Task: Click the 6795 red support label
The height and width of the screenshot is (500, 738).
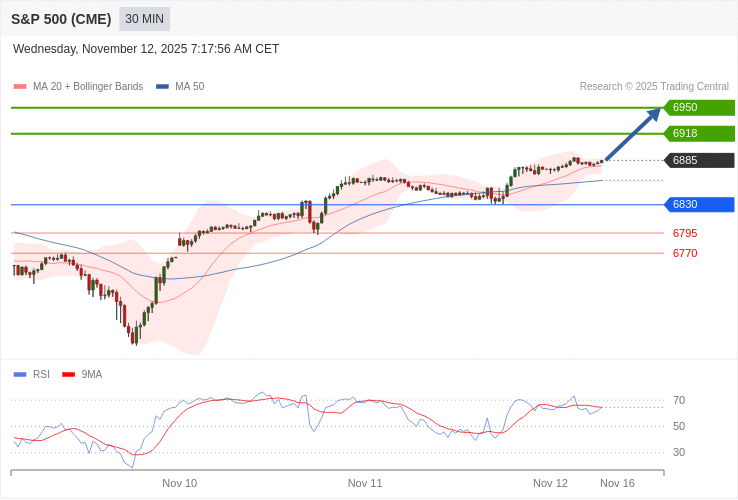Action: 685,233
